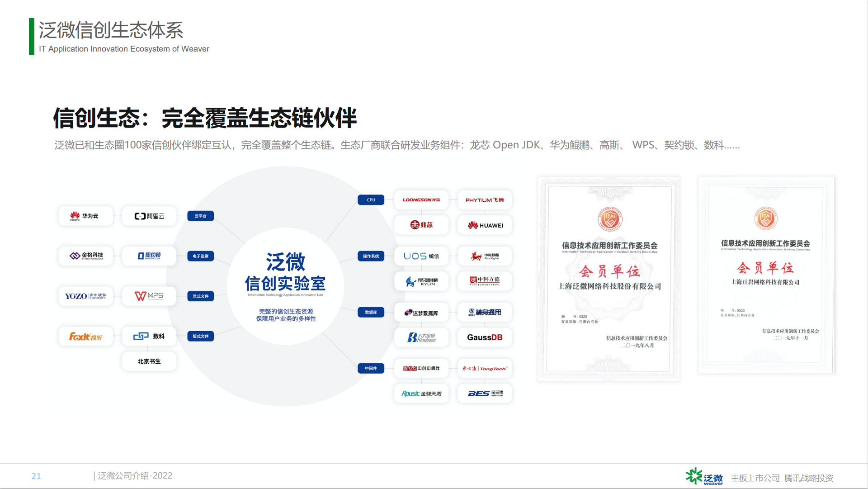Image resolution: width=868 pixels, height=489 pixels.
Task: Click the GaussDB database logo
Action: (x=485, y=337)
